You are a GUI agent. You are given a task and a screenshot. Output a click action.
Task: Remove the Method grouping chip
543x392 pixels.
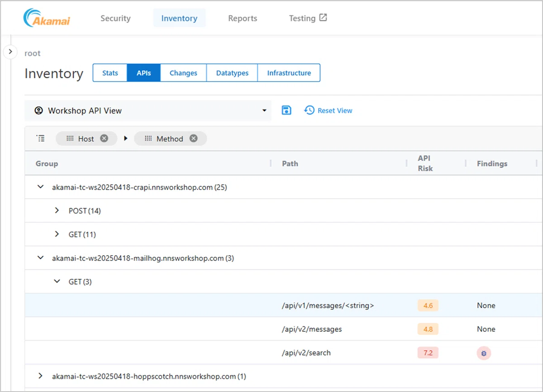click(x=194, y=139)
